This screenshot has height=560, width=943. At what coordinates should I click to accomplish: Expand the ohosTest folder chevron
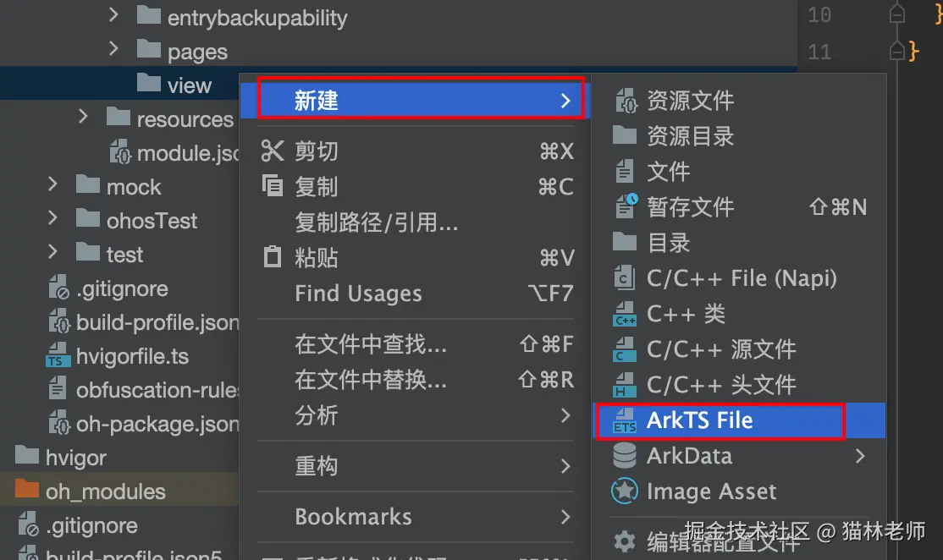(x=52, y=217)
